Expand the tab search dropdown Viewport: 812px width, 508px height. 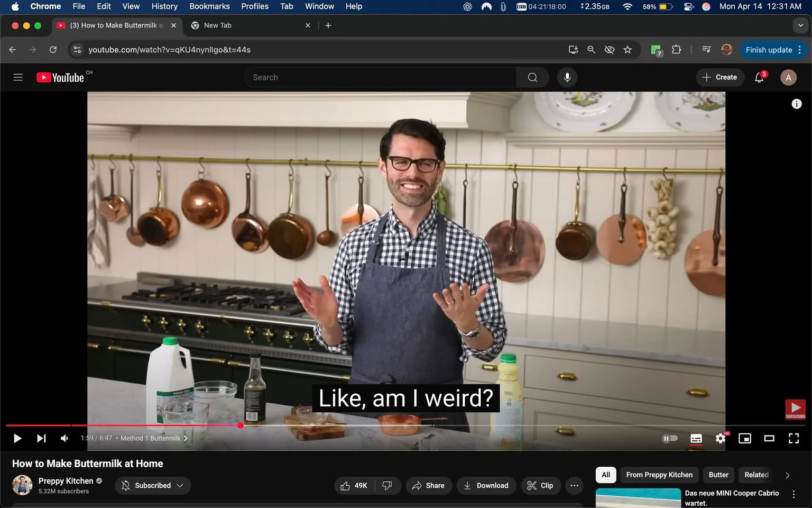pyautogui.click(x=800, y=25)
